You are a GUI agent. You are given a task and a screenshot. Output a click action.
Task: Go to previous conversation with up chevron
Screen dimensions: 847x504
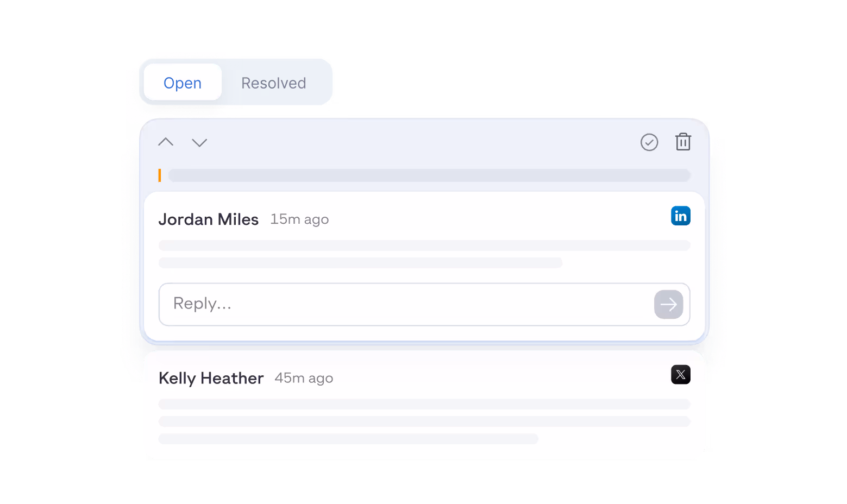click(x=166, y=142)
